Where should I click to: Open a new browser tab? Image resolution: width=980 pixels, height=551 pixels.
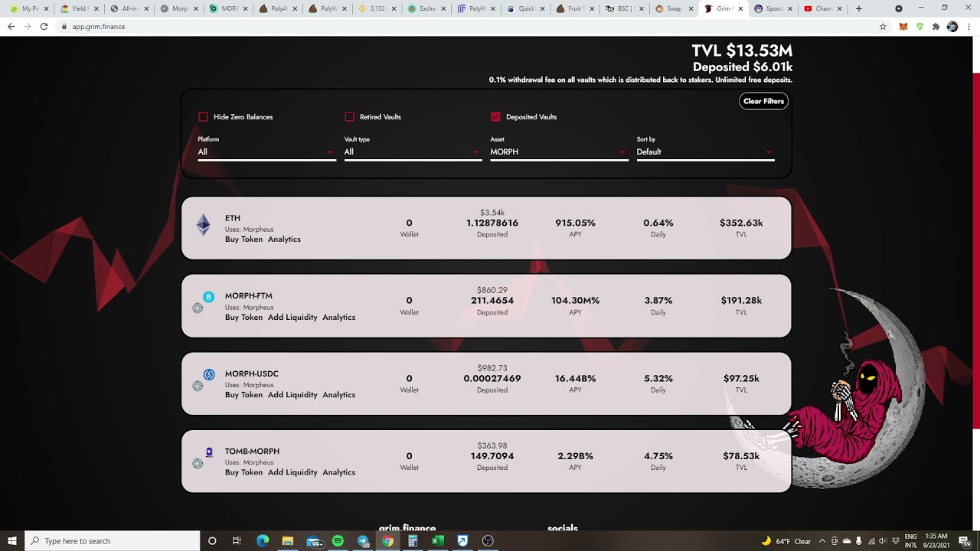coord(859,8)
